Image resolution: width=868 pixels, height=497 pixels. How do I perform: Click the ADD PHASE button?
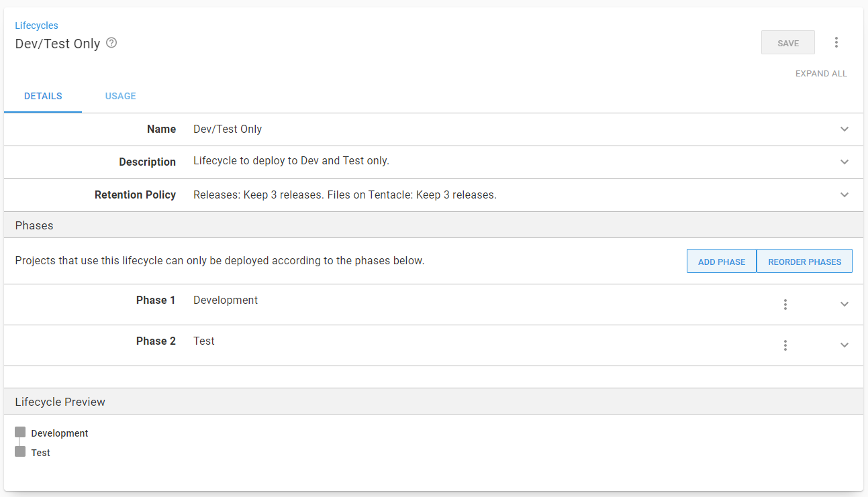click(x=721, y=261)
